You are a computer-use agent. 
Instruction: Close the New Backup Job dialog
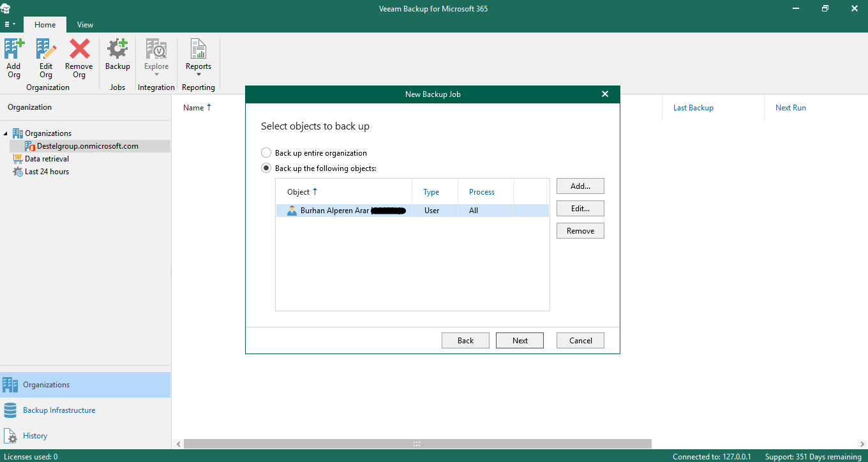pos(605,94)
